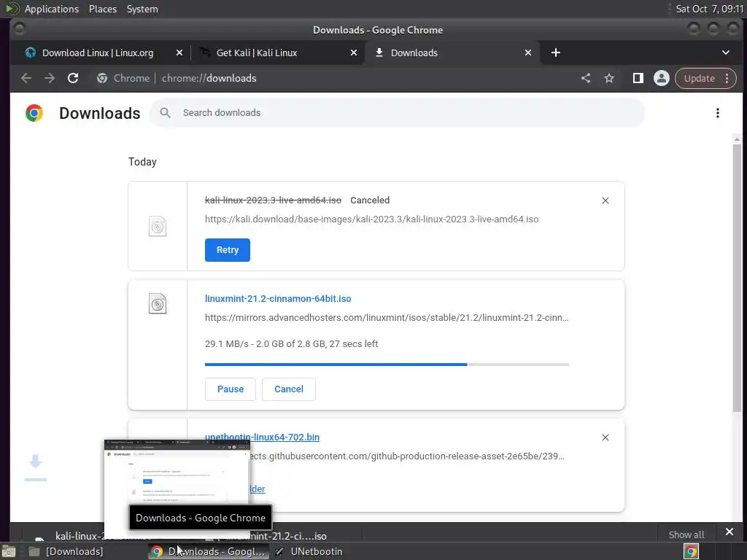Close the Download Linux | Linux.org tab
Screen dimensions: 747x560
click(179, 52)
